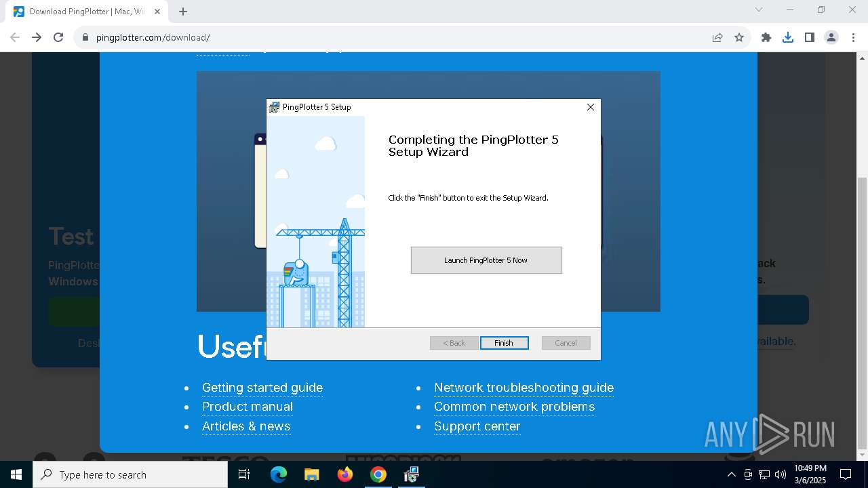Click Finish in the Setup Wizard

click(x=504, y=343)
